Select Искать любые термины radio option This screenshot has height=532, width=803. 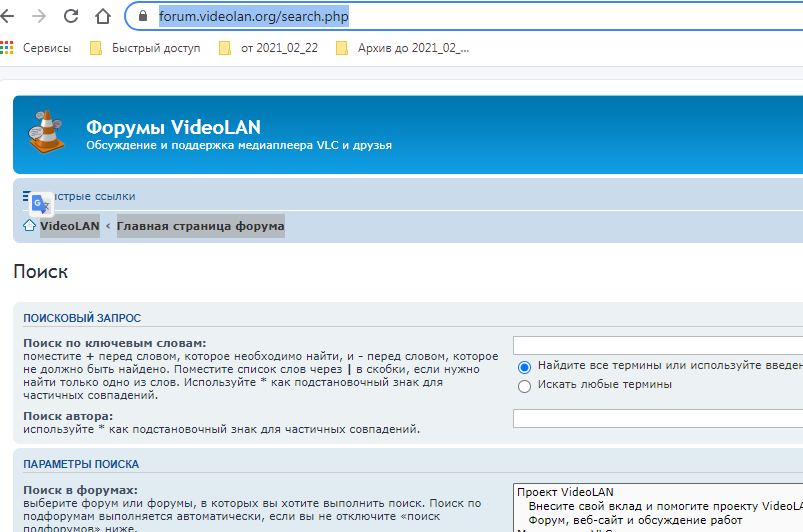(524, 386)
